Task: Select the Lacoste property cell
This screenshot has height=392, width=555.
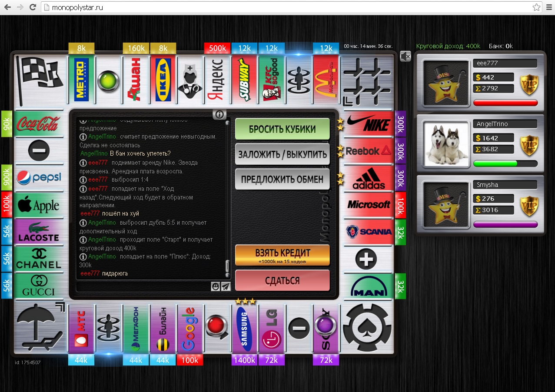Action: (39, 232)
